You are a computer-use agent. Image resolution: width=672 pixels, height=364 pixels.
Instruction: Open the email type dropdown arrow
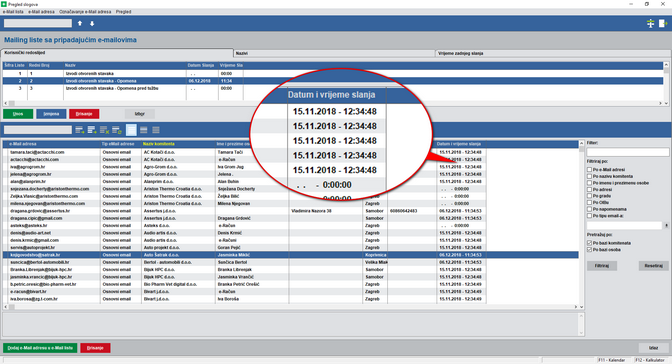(666, 226)
